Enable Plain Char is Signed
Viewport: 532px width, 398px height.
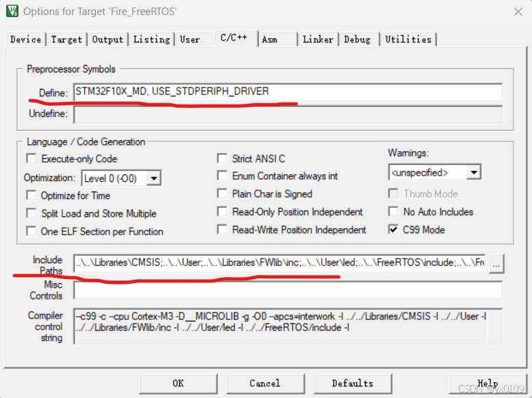tap(223, 194)
